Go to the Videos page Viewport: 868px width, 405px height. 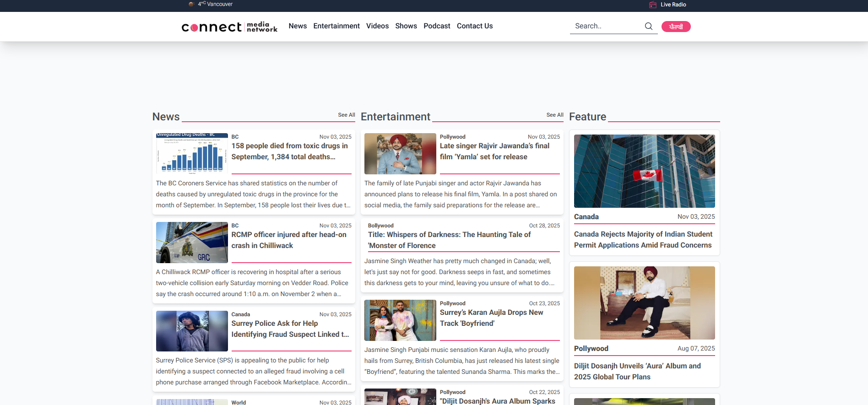point(377,26)
